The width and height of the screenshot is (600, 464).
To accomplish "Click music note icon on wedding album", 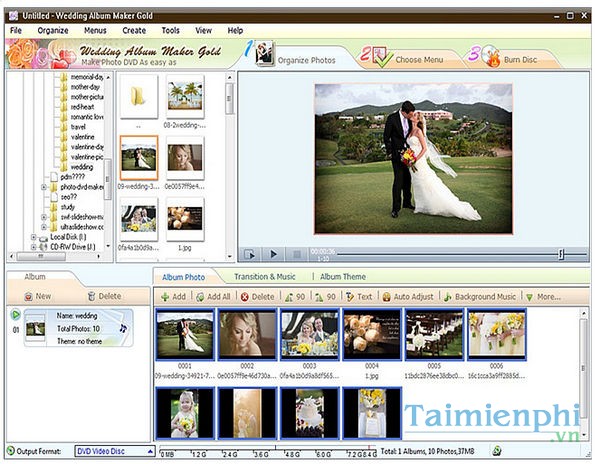I will click(x=123, y=328).
